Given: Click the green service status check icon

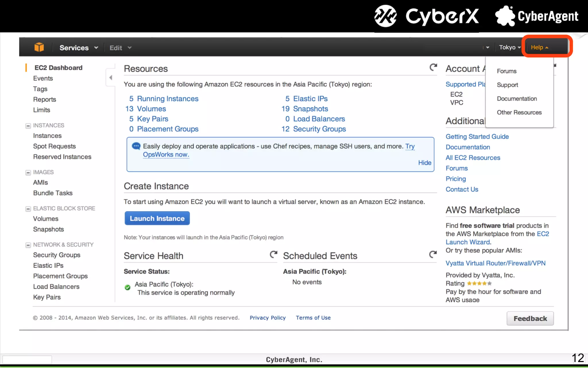Looking at the screenshot, I should (x=127, y=287).
